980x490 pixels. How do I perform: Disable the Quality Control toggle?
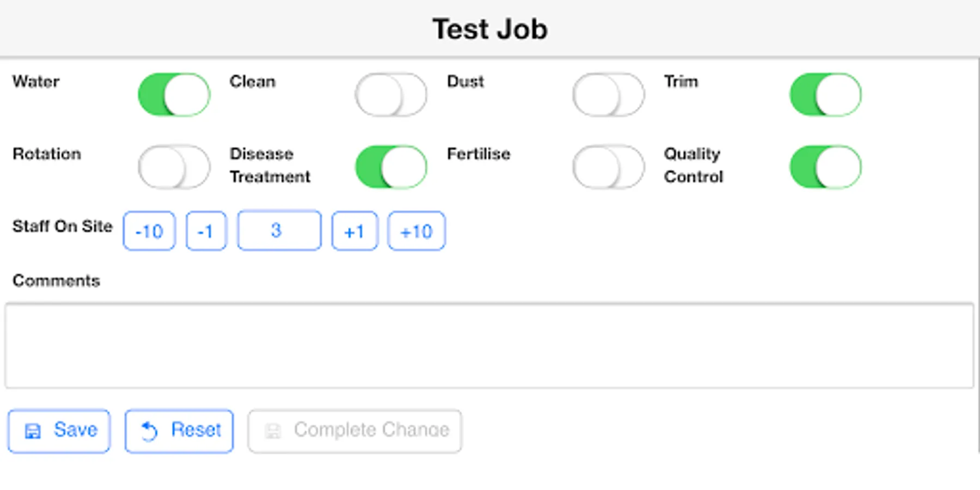click(x=825, y=167)
